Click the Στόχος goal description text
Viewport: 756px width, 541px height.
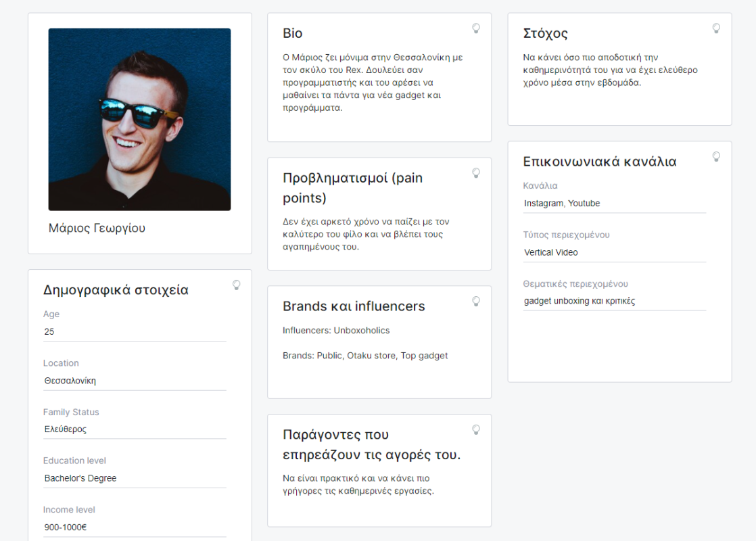[x=611, y=70]
